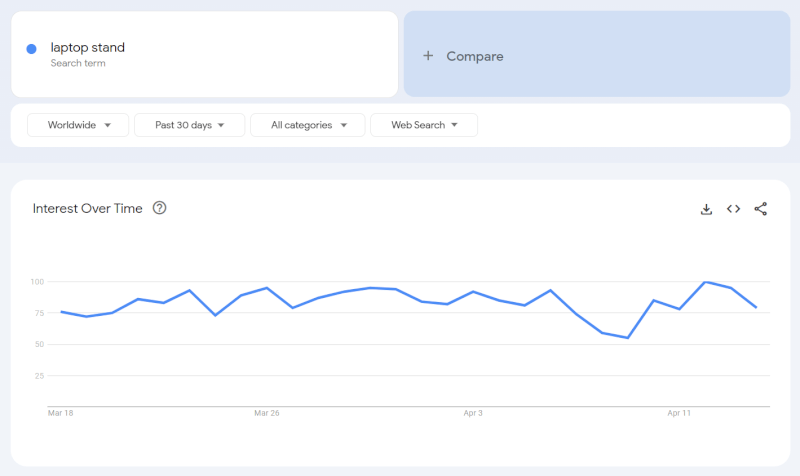Click the Mar 26 axis label

click(x=267, y=413)
